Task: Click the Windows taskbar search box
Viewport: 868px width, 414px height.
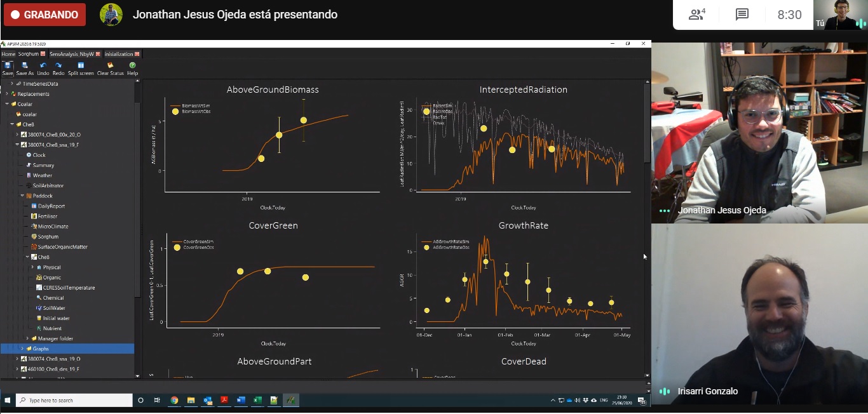Action: tap(74, 400)
